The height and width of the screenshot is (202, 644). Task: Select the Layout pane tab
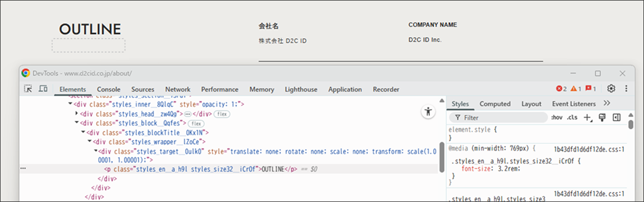pos(531,104)
